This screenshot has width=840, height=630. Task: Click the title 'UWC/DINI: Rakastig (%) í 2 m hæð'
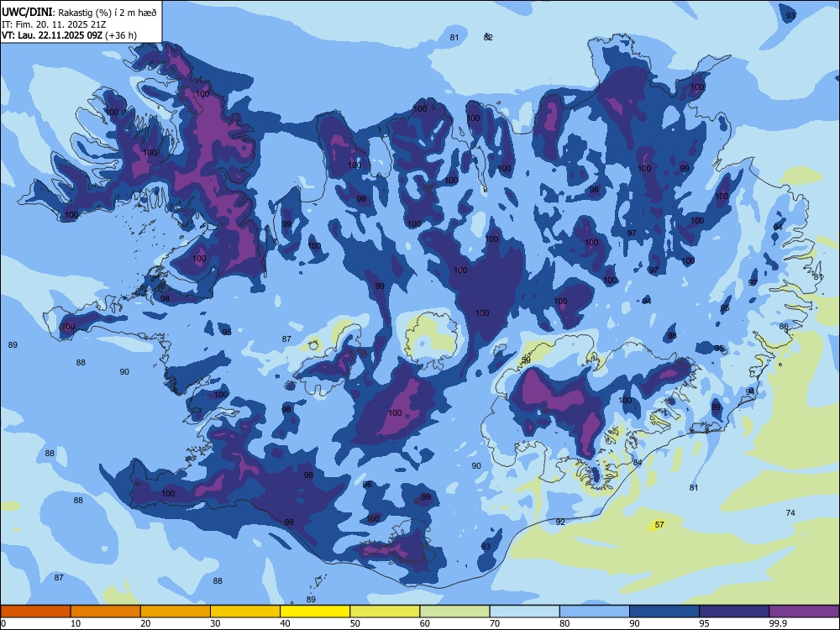coord(79,13)
